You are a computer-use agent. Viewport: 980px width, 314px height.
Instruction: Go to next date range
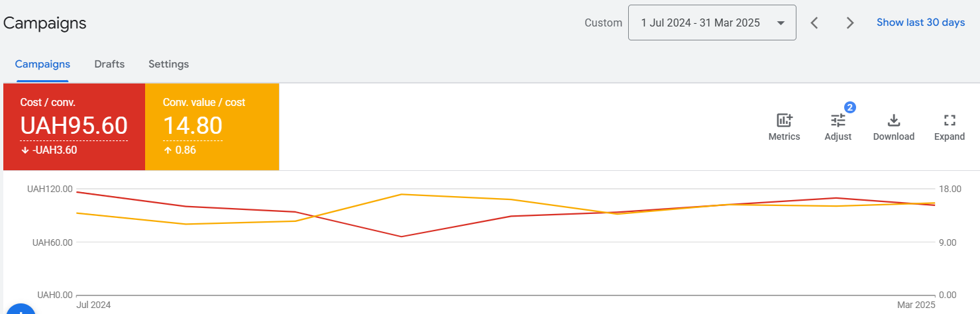(x=850, y=23)
